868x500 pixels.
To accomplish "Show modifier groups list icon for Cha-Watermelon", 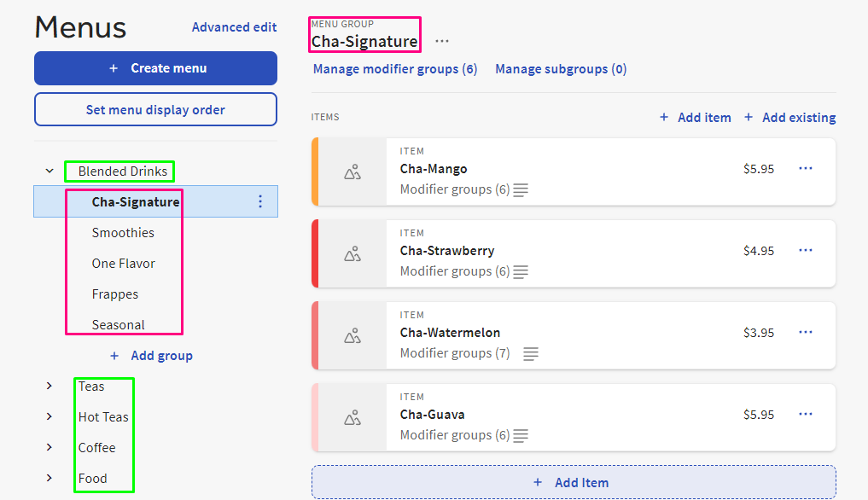I will (530, 354).
